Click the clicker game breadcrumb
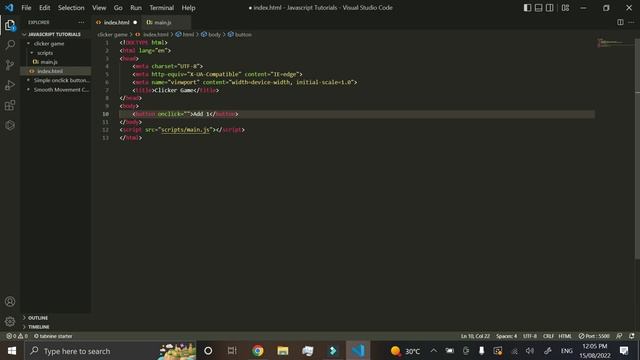Viewport: 640px width, 360px height. [112, 35]
